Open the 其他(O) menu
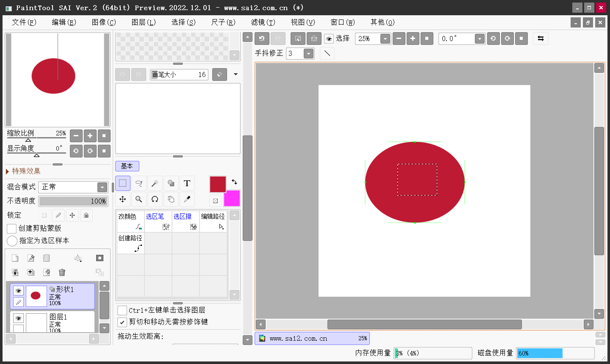This screenshot has height=364, width=610. [383, 22]
